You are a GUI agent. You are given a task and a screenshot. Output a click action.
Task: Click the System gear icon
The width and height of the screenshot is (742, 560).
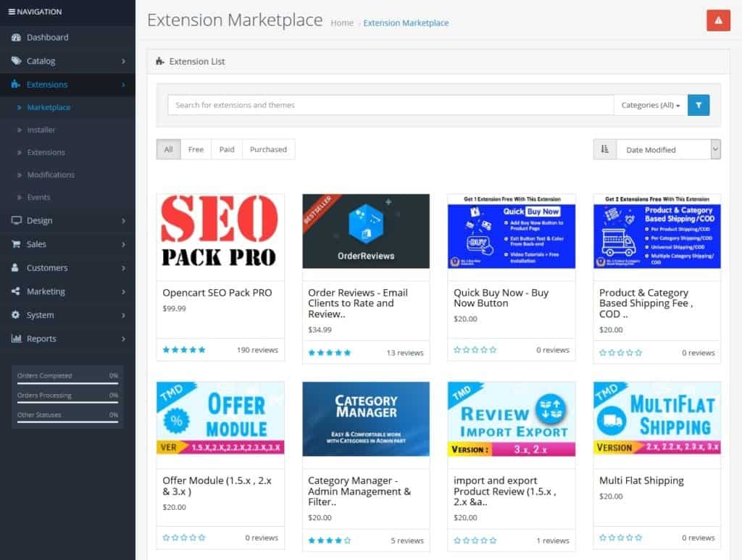pos(16,315)
